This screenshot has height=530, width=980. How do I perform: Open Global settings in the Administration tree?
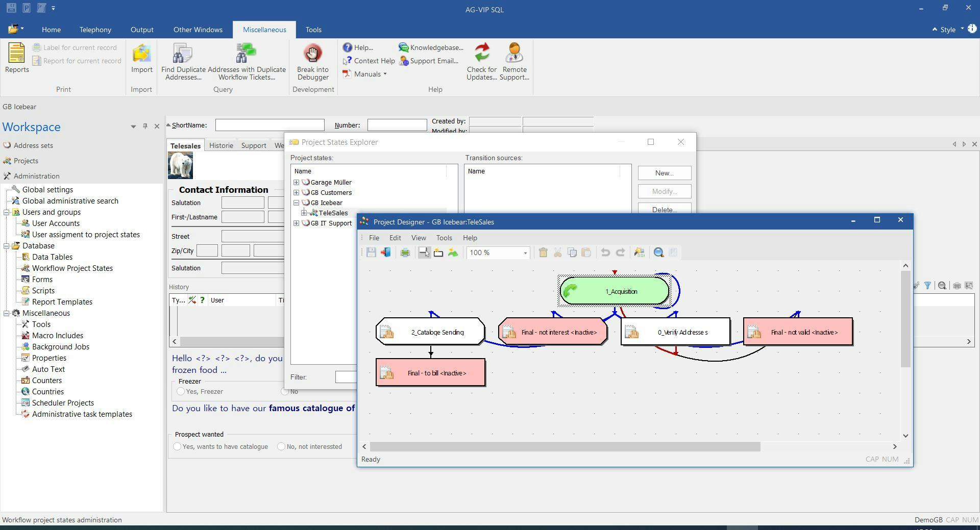point(47,190)
